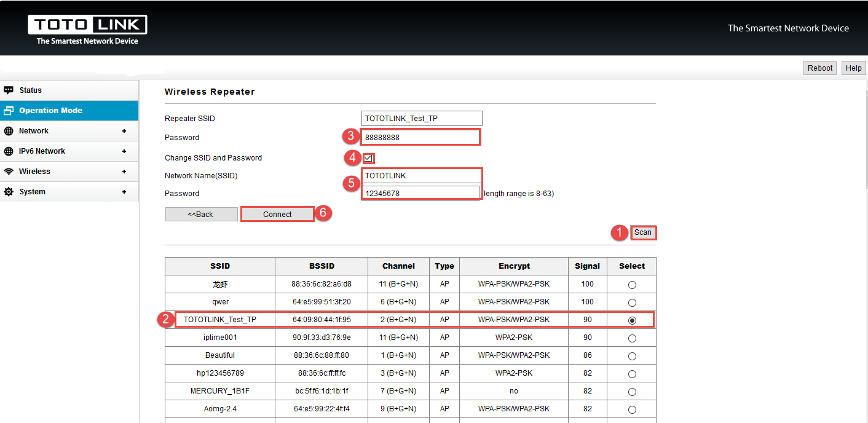Click the SSID cell MERCURY_1B1F
868x423 pixels.
pos(220,391)
